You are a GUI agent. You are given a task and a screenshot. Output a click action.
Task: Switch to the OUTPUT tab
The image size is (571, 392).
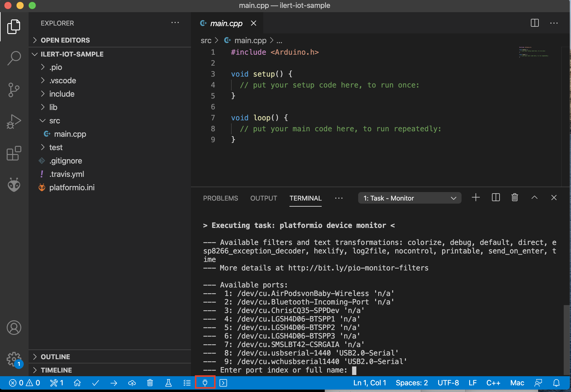coord(263,198)
